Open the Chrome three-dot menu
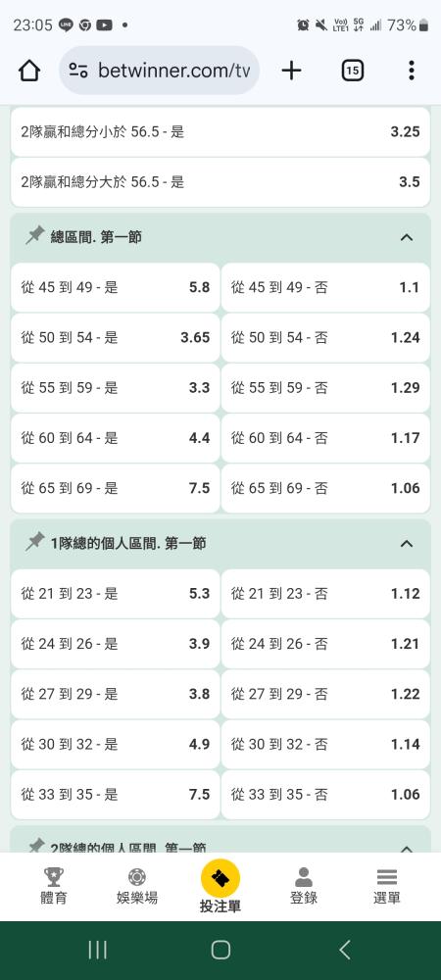The height and width of the screenshot is (980, 441). pyautogui.click(x=411, y=71)
